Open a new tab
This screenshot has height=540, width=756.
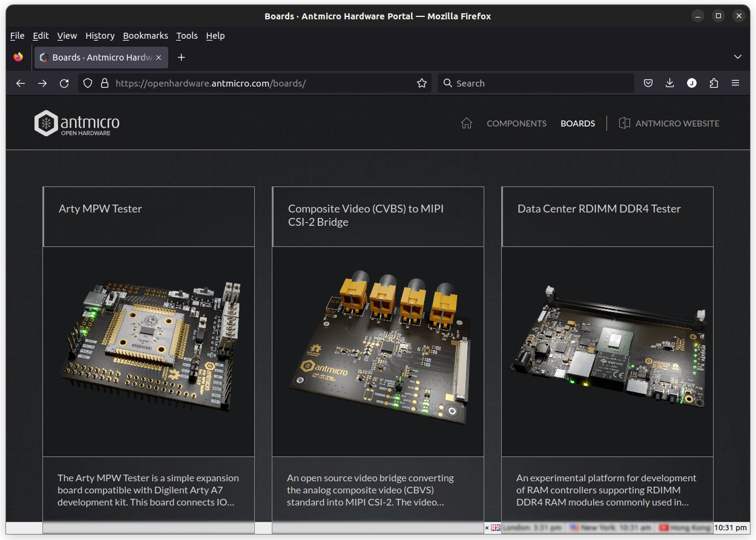tap(181, 58)
